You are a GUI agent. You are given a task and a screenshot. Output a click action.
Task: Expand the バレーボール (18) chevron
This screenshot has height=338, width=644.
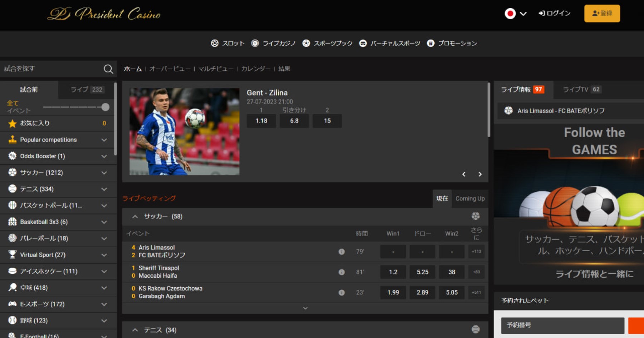104,239
